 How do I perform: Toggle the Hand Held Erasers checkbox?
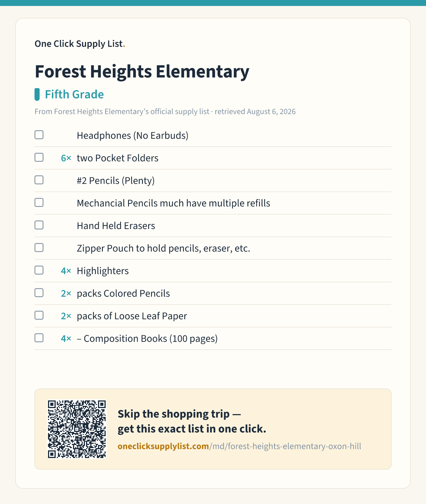[x=39, y=225]
